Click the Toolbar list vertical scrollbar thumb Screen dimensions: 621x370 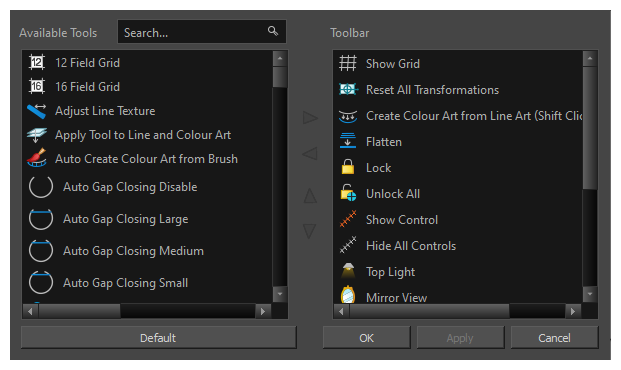590,128
